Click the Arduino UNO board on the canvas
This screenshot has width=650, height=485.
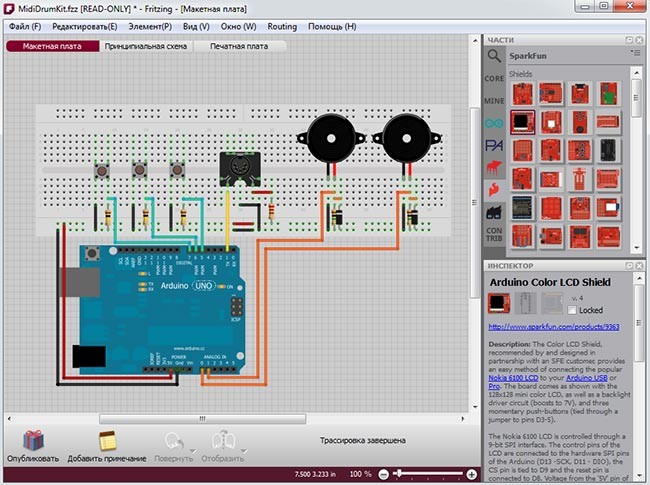pos(162,309)
